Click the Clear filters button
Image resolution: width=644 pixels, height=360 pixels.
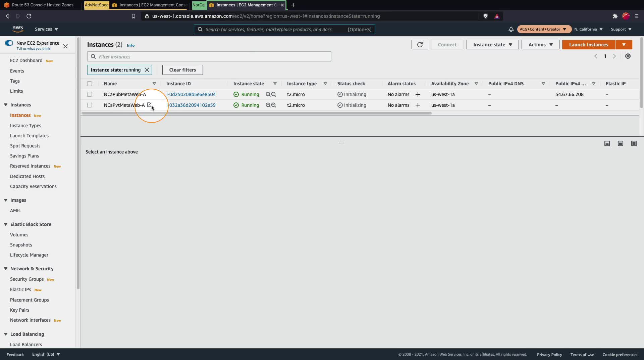point(182,70)
